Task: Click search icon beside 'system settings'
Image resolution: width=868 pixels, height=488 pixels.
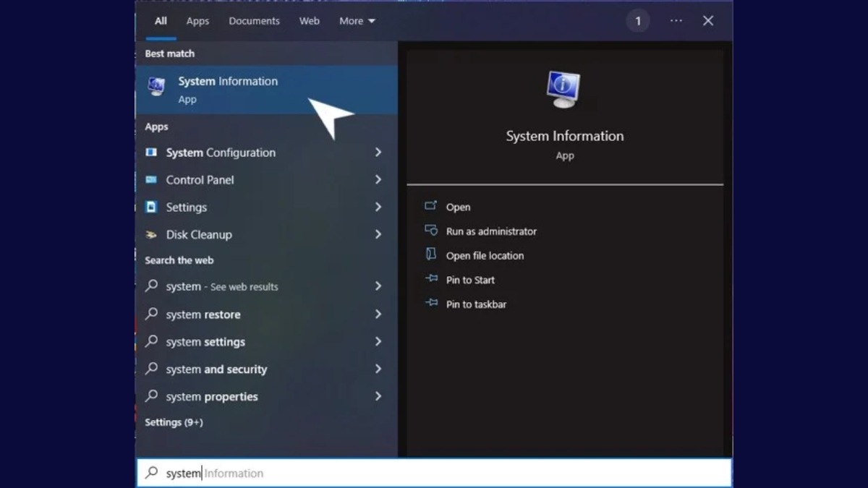Action: pos(151,341)
